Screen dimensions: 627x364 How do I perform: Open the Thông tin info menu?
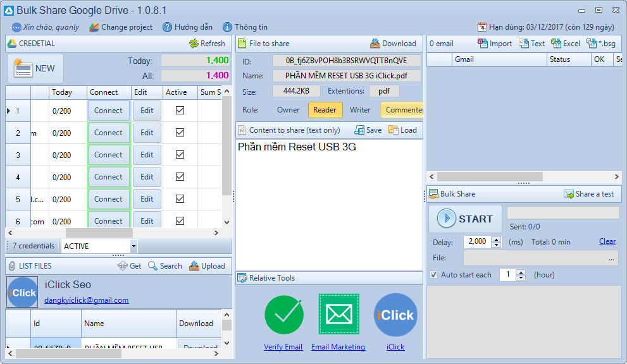245,27
